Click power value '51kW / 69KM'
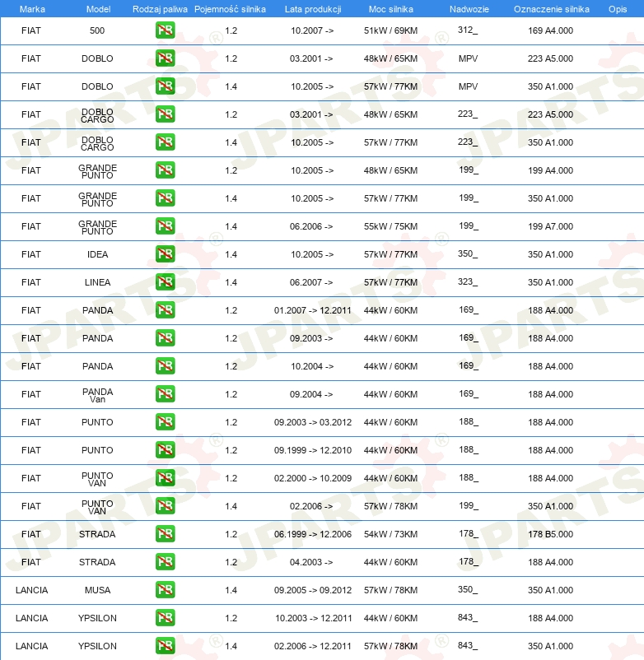Image resolution: width=644 pixels, height=660 pixels. pyautogui.click(x=391, y=30)
